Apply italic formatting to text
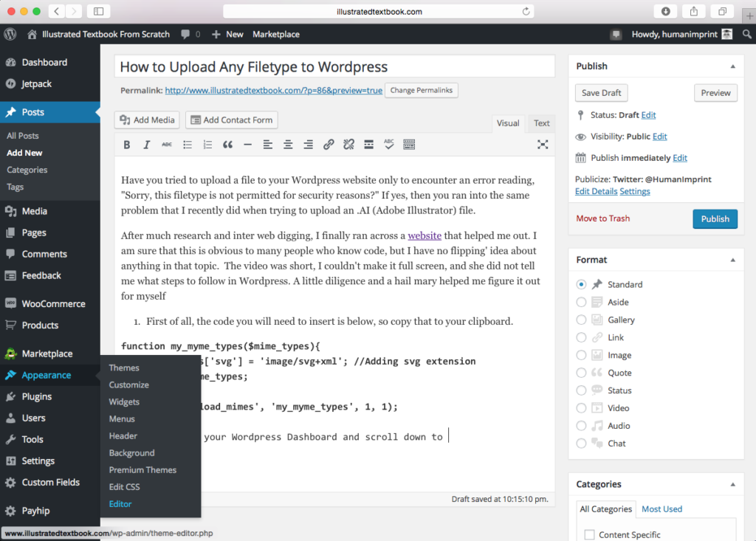Image resolution: width=756 pixels, height=541 pixels. tap(145, 144)
